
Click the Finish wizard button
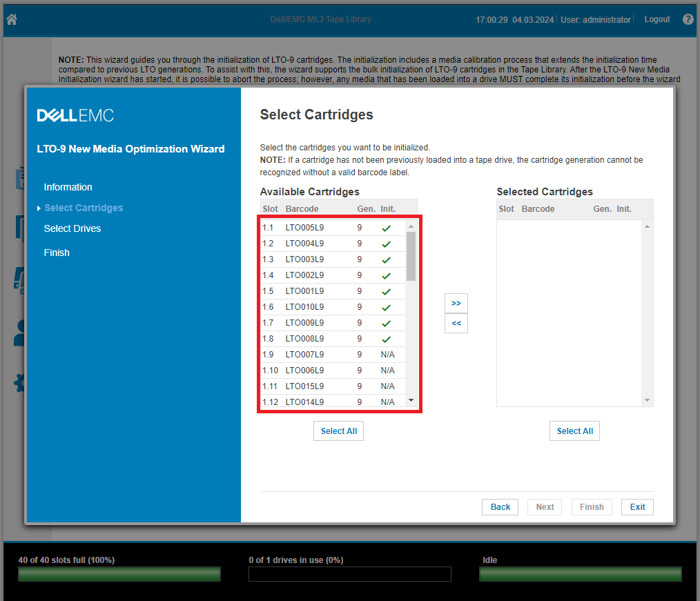pyautogui.click(x=592, y=507)
